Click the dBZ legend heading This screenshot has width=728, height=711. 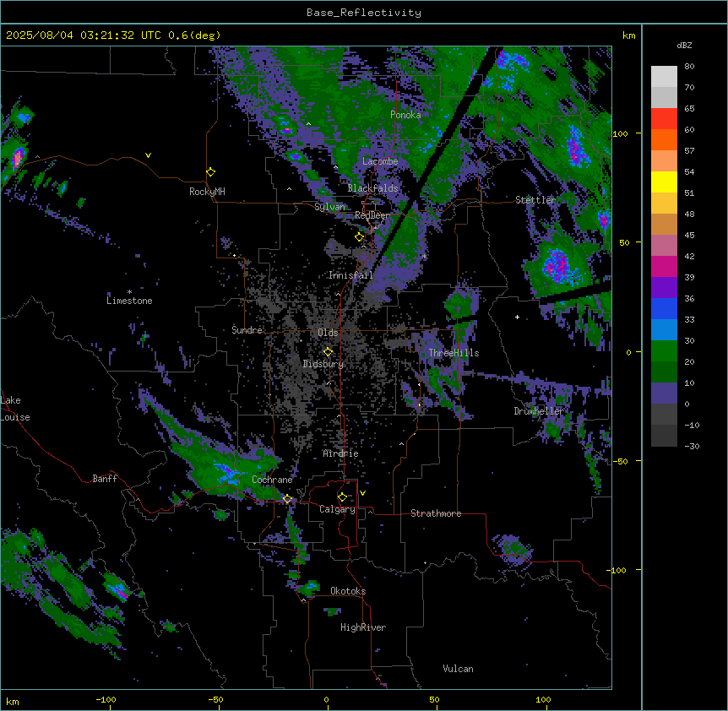[x=684, y=45]
